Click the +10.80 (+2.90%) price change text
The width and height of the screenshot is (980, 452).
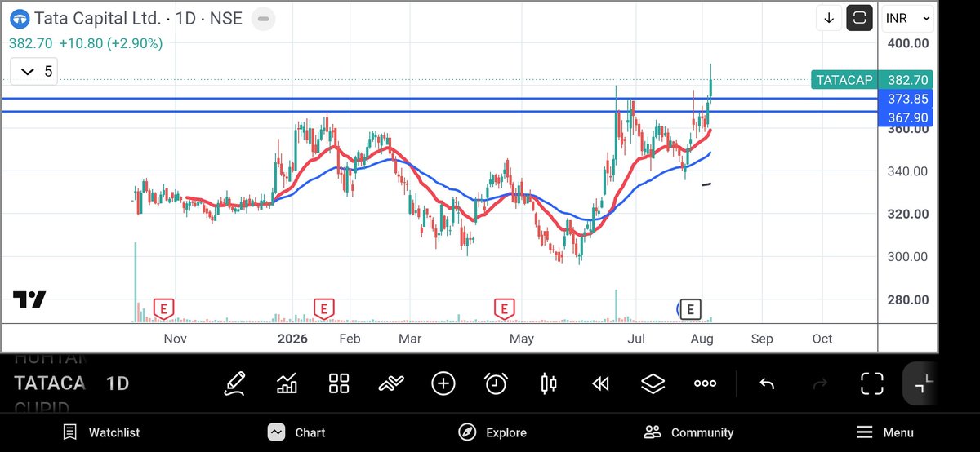109,43
